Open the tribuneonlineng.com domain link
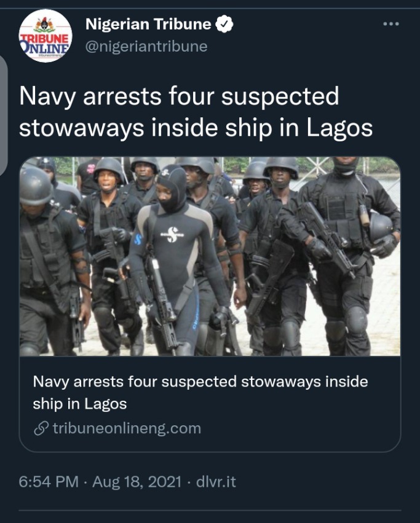The height and width of the screenshot is (523, 420). click(127, 428)
